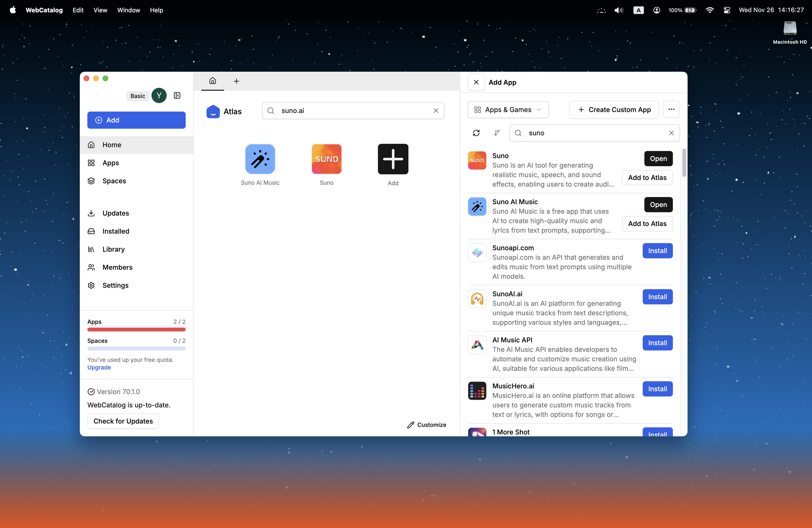Toggle the sidebar collapse icon
The height and width of the screenshot is (528, 812).
click(x=177, y=95)
